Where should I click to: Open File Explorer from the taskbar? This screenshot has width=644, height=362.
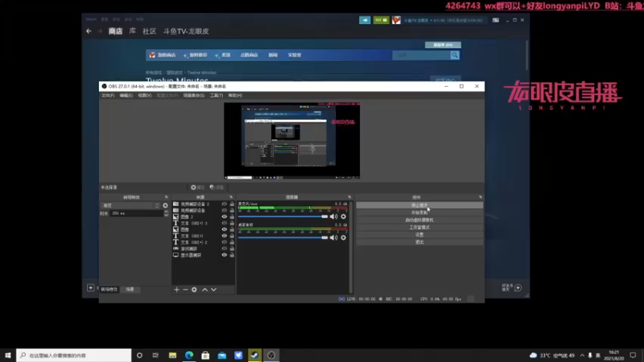tap(172, 355)
